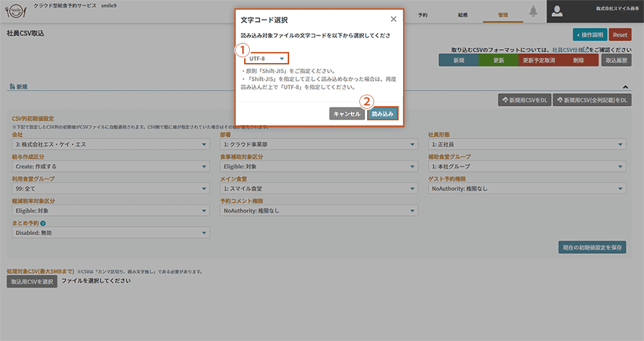This screenshot has width=644, height=341.
Task: Expand the 会社 company dropdown
Action: [x=111, y=145]
